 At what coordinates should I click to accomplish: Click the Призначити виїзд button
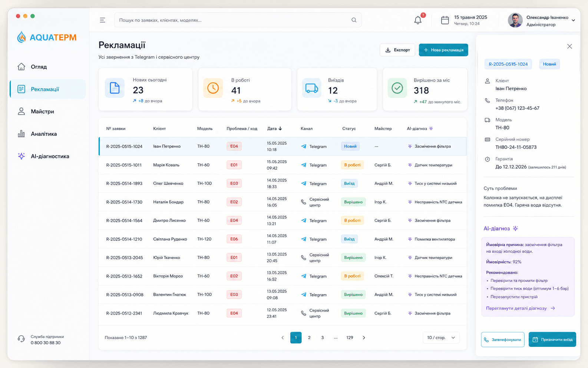coord(552,339)
